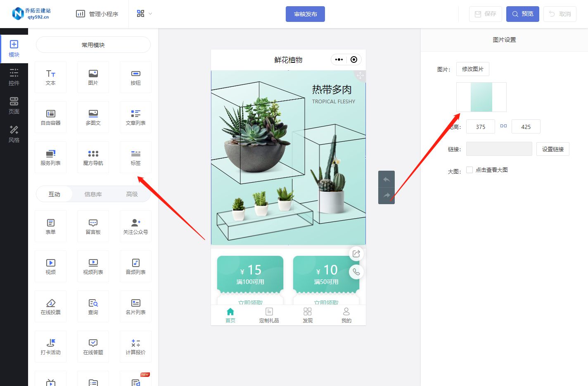Click the phone contact icon on preview
Image resolution: width=588 pixels, height=386 pixels.
356,272
